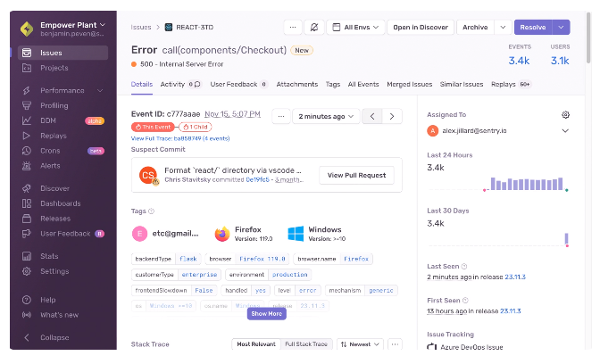
Task: Open the User Feedback tab
Action: [x=233, y=84]
